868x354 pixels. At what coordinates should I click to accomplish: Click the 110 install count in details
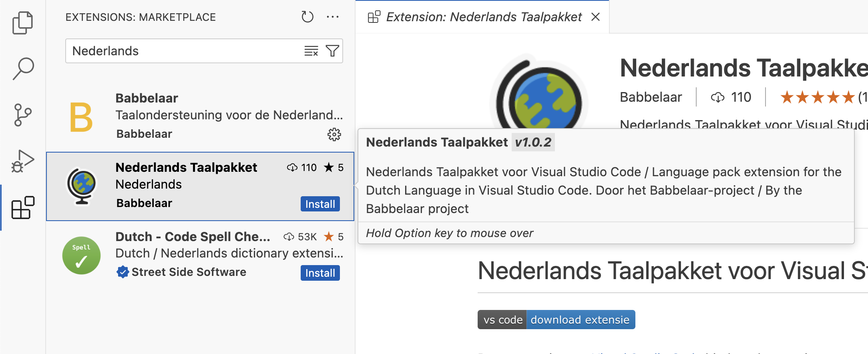[x=731, y=97]
